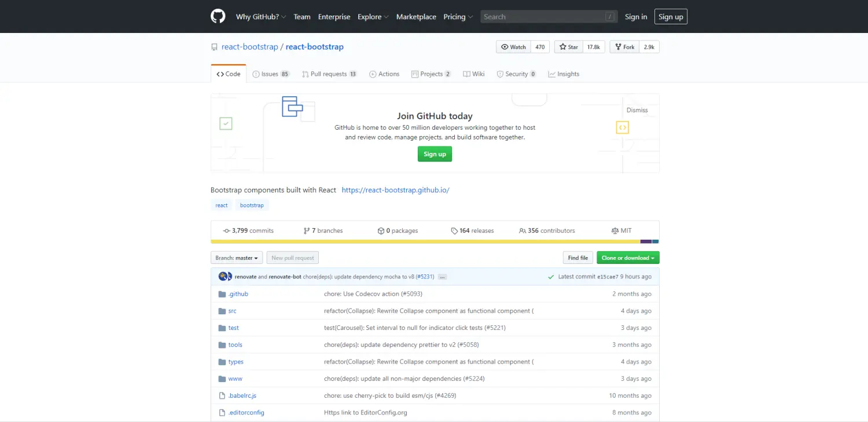Click the types folder icon
This screenshot has width=868, height=422.
pyautogui.click(x=222, y=362)
